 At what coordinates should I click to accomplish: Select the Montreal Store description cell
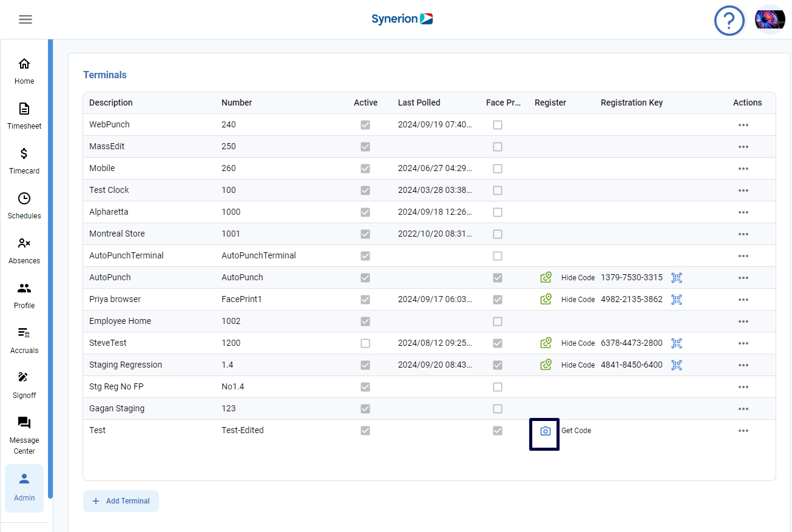[x=117, y=234]
